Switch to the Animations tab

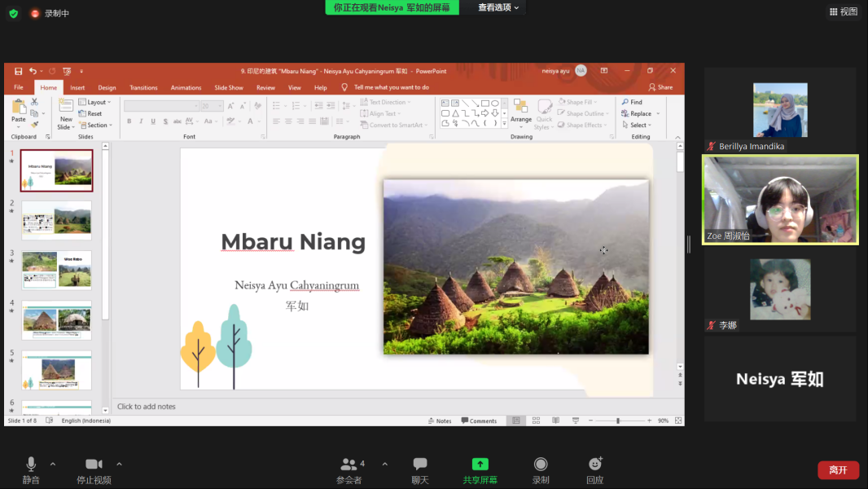(x=186, y=87)
